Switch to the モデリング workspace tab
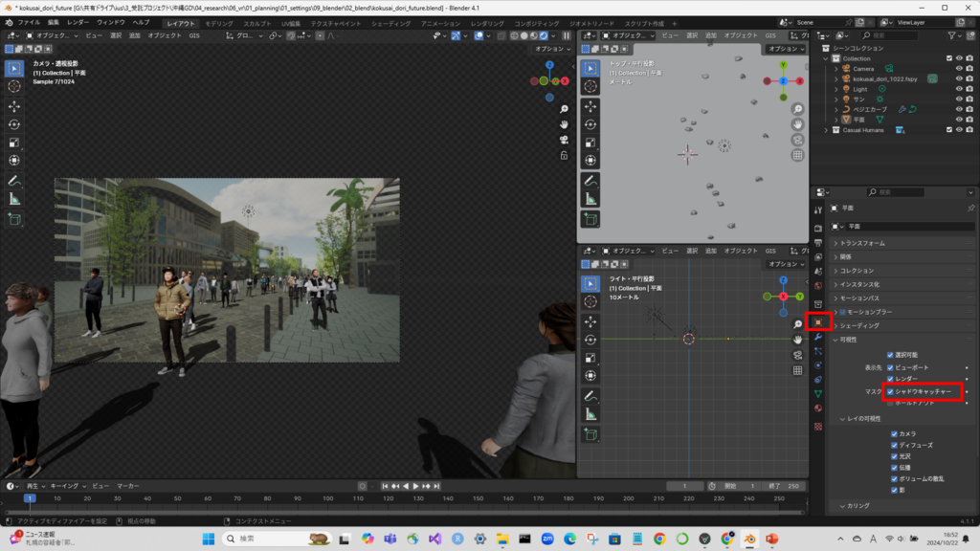980x551 pixels. pos(219,21)
